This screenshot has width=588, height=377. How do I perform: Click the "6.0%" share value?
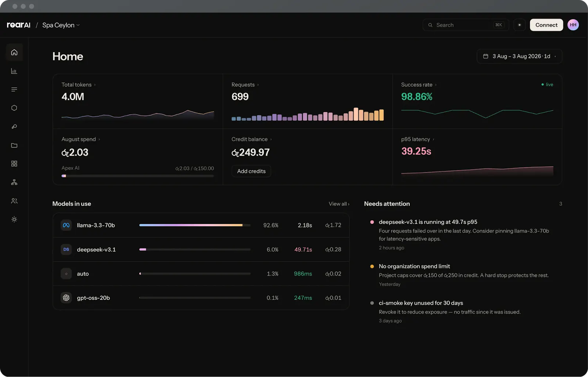coord(272,249)
